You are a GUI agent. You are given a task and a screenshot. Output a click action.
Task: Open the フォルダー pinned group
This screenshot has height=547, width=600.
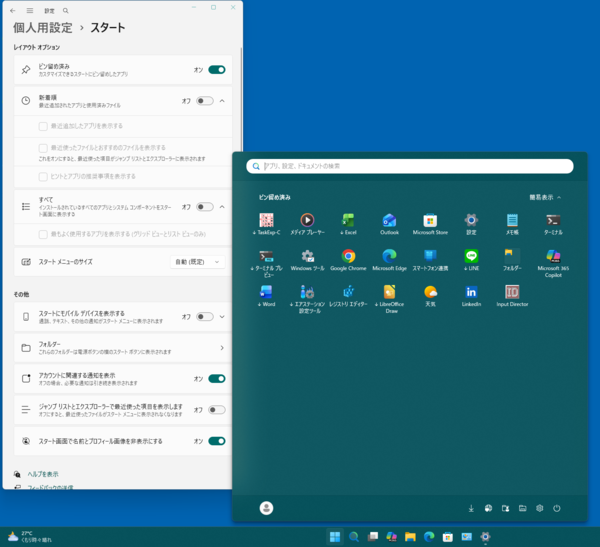pyautogui.click(x=512, y=260)
